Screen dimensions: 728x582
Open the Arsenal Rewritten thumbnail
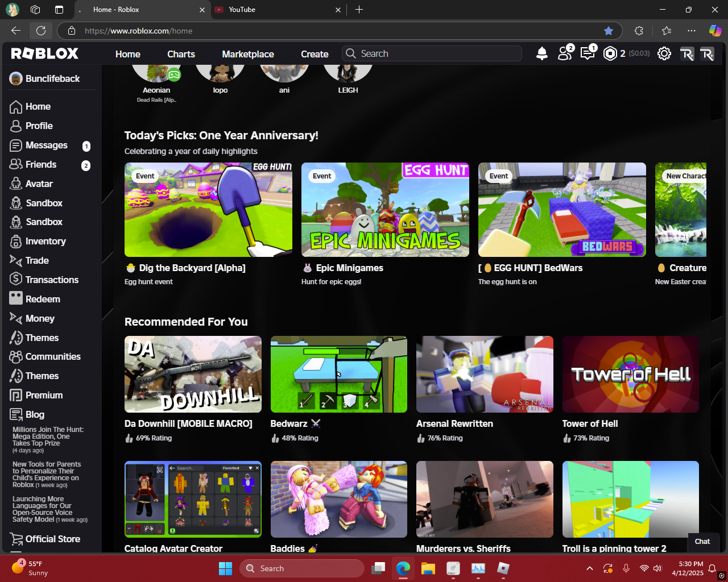[x=485, y=374]
